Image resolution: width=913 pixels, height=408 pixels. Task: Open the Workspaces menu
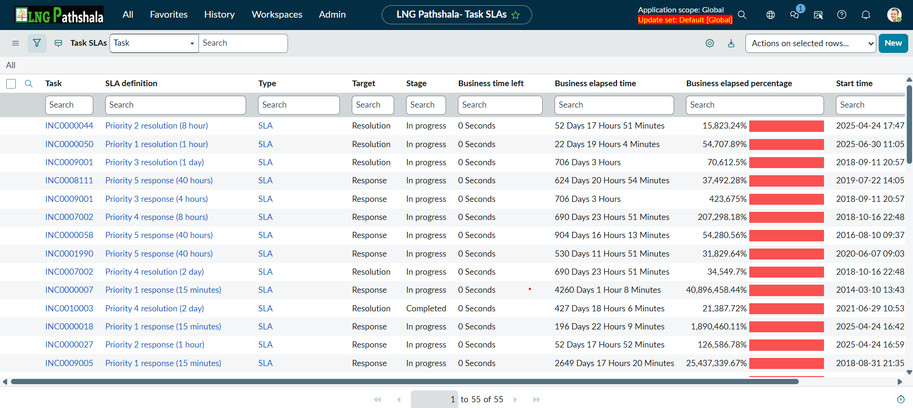tap(277, 15)
